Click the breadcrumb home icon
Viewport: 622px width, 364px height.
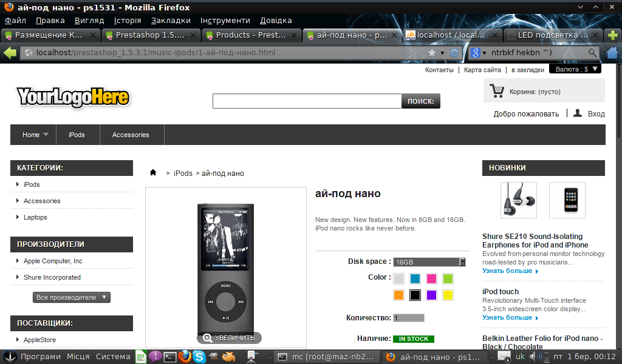click(x=153, y=172)
